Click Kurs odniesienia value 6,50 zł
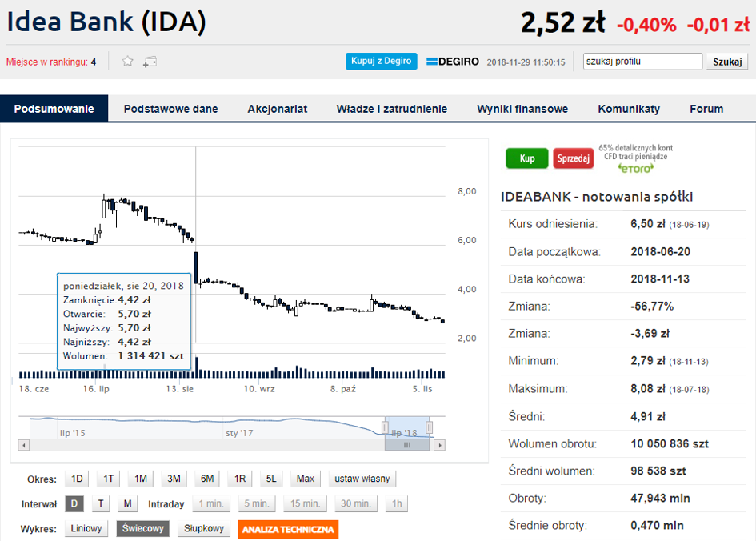756x541 pixels. point(648,224)
